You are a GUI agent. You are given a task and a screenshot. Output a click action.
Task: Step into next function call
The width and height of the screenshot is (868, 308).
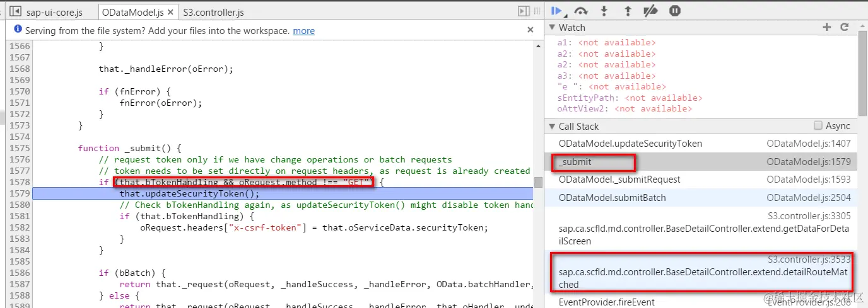pyautogui.click(x=604, y=11)
